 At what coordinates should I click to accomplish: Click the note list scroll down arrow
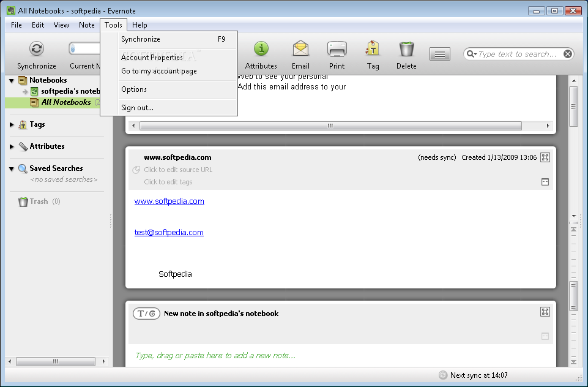tap(574, 216)
